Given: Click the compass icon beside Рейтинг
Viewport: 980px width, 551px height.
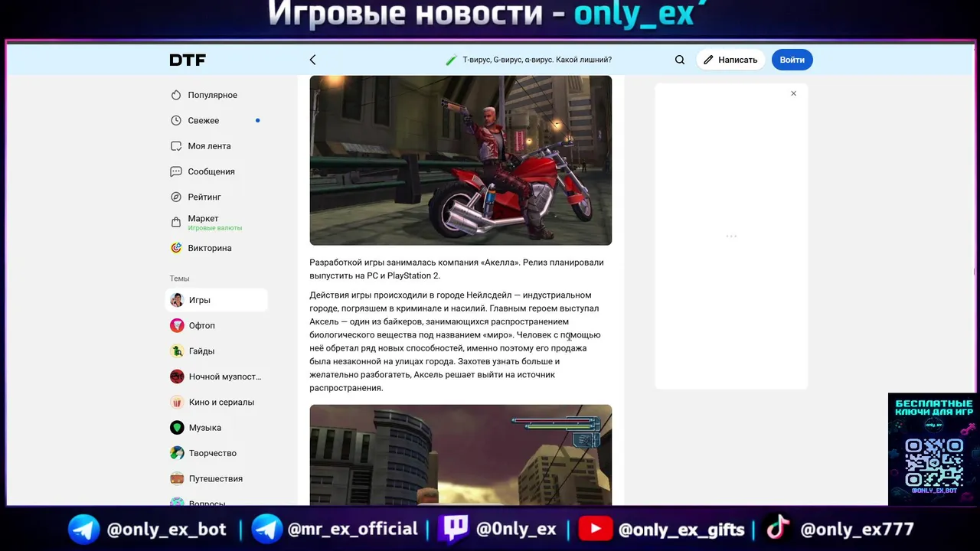Looking at the screenshot, I should pyautogui.click(x=176, y=197).
